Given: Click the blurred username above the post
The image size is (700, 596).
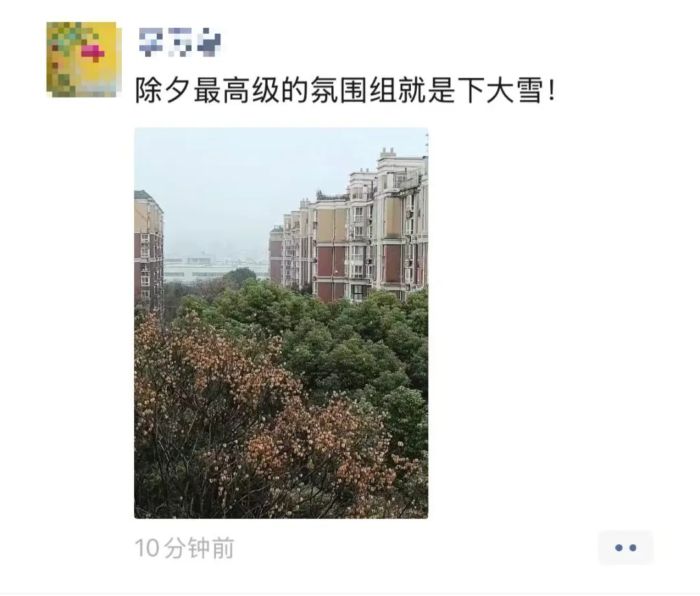Looking at the screenshot, I should point(180,42).
